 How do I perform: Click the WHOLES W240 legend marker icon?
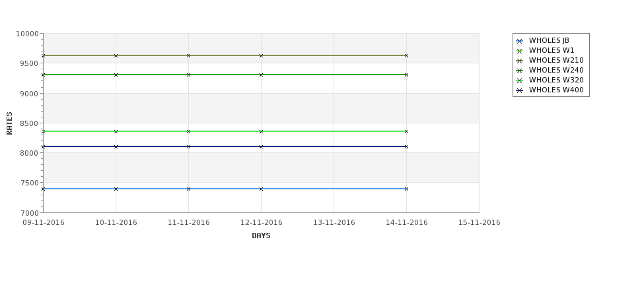pos(520,71)
